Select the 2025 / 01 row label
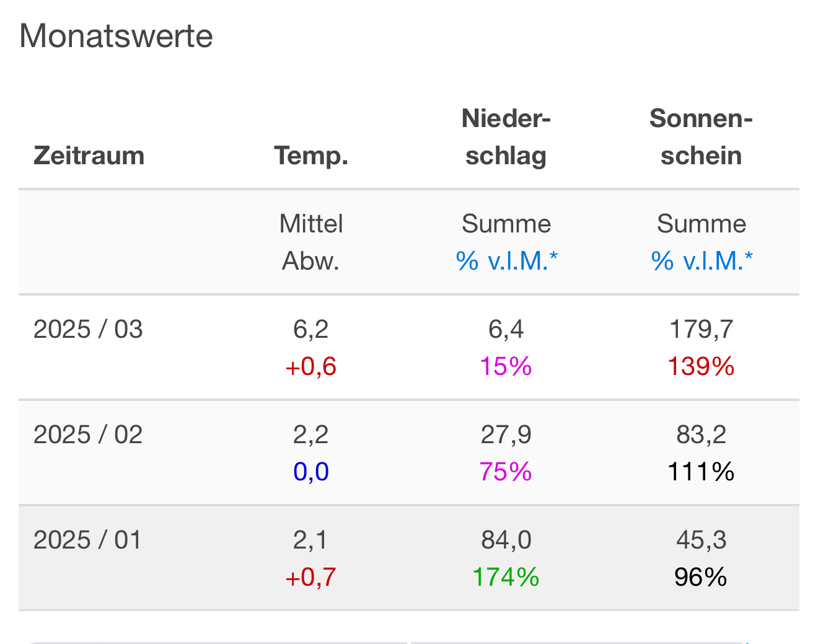The height and width of the screenshot is (644, 818). (87, 540)
